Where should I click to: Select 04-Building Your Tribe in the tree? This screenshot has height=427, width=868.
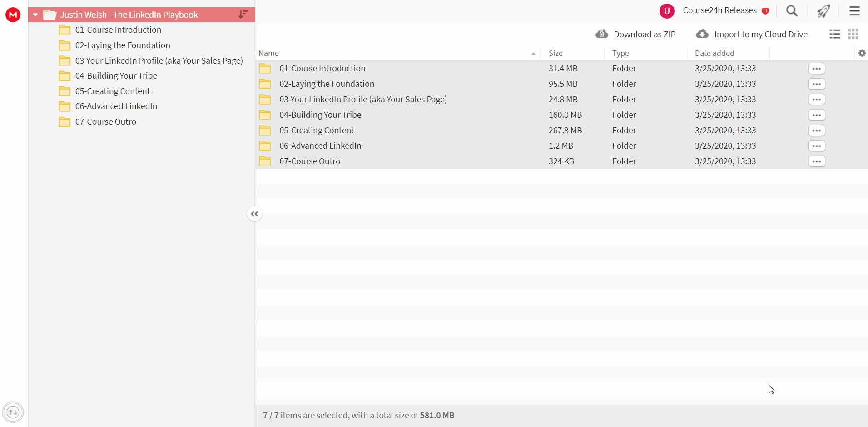(x=116, y=76)
